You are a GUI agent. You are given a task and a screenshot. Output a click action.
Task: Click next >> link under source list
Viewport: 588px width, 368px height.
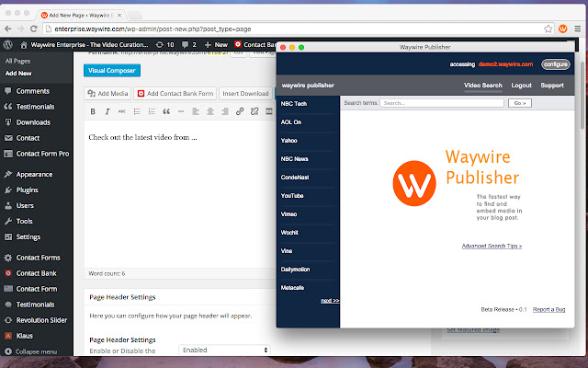click(x=330, y=301)
